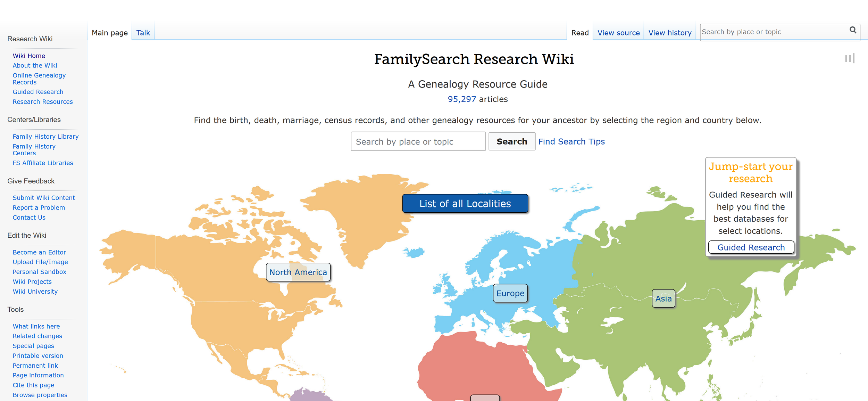Click the vertical bars icon beside the title
Image resolution: width=868 pixels, height=401 pixels.
[850, 58]
